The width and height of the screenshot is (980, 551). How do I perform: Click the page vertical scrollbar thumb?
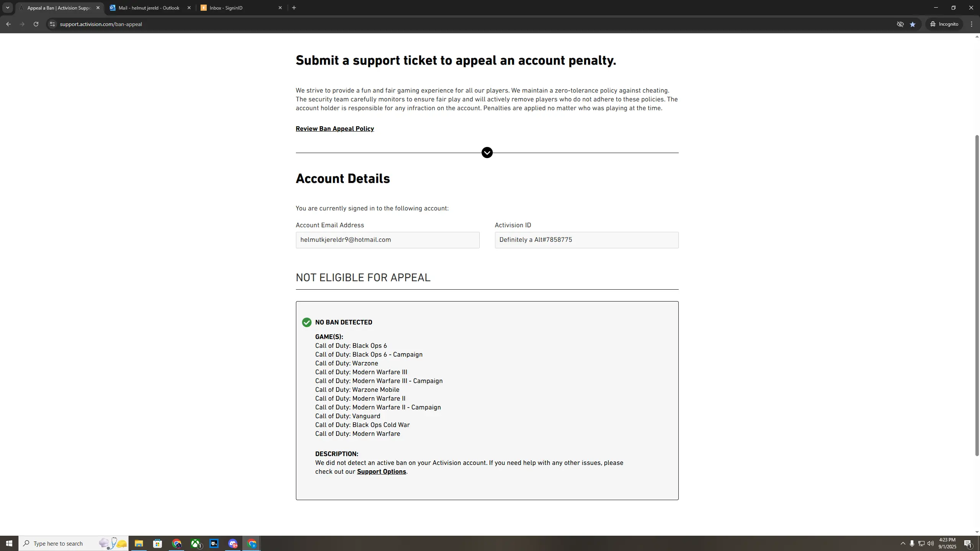point(977,295)
